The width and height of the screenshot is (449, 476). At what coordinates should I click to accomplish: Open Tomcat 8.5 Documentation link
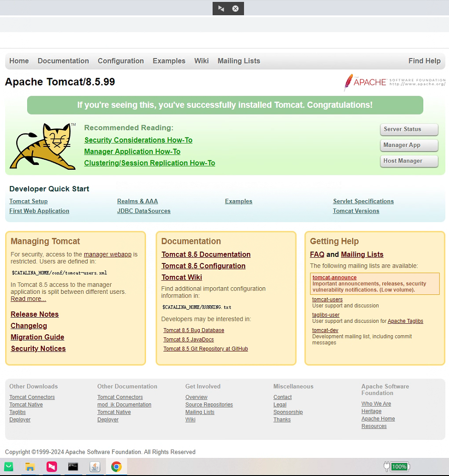click(206, 254)
